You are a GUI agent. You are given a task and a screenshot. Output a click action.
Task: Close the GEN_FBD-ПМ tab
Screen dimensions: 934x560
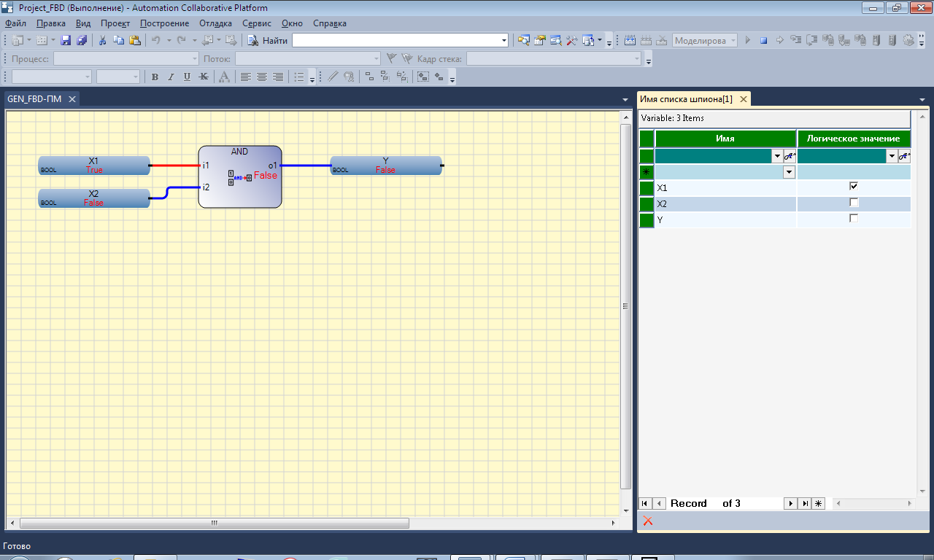click(72, 99)
